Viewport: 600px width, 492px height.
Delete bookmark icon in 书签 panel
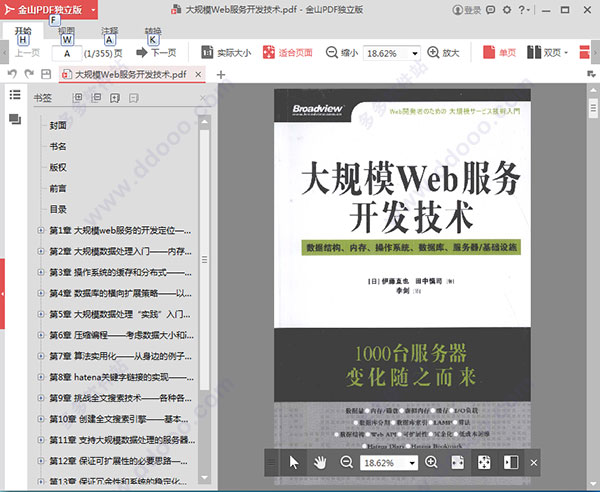point(134,98)
